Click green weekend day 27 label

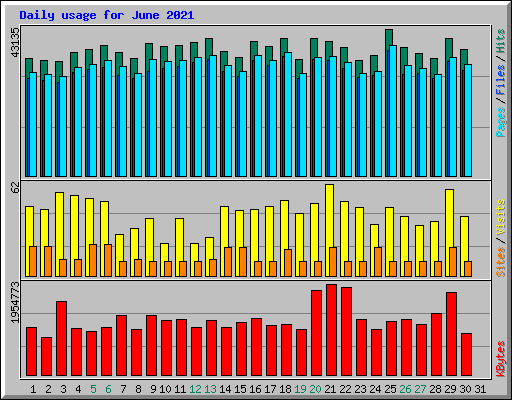(420, 389)
